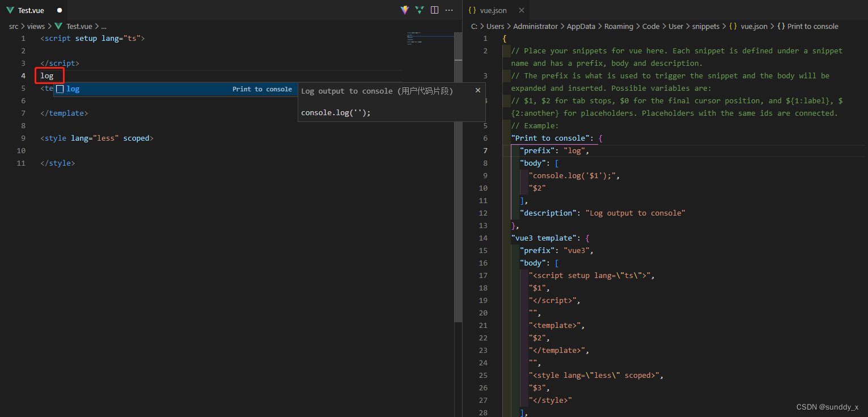Click the "description" line in vue.json
The width and height of the screenshot is (868, 417).
click(x=603, y=213)
